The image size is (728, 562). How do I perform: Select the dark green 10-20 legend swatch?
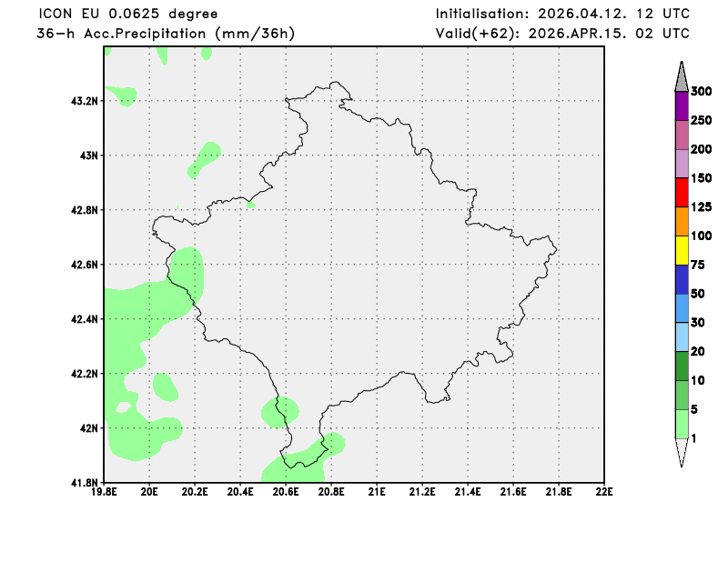point(681,366)
